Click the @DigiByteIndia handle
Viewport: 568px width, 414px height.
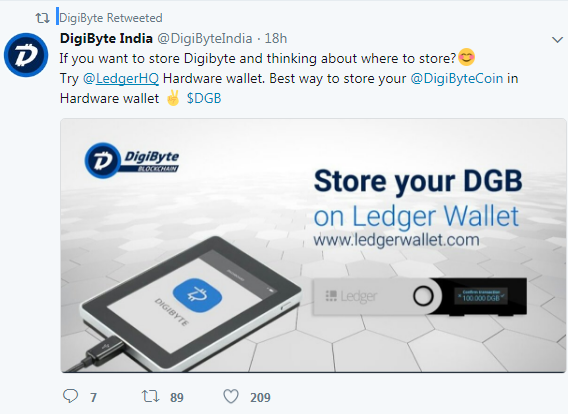click(x=204, y=38)
